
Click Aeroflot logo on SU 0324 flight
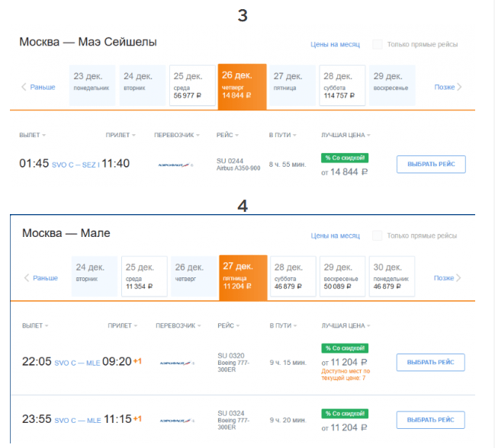pos(177,421)
